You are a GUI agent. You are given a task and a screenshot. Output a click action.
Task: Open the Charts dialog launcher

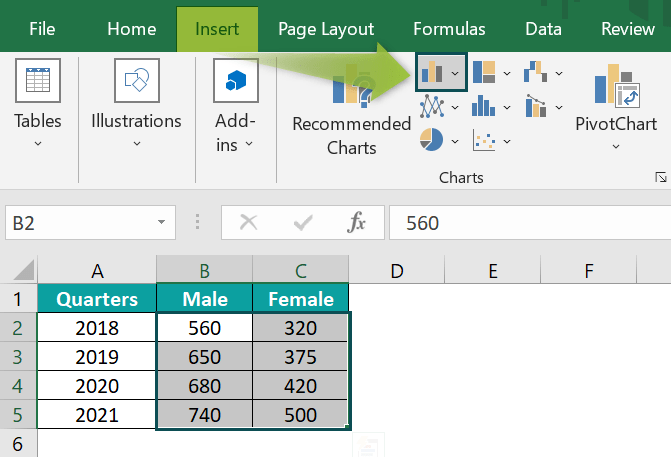pyautogui.click(x=660, y=177)
